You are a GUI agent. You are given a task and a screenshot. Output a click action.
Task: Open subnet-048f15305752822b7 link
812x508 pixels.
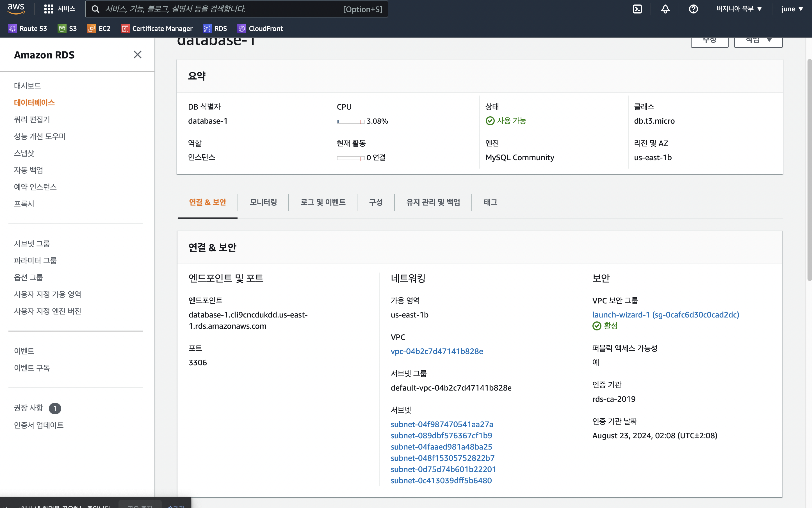[443, 458]
